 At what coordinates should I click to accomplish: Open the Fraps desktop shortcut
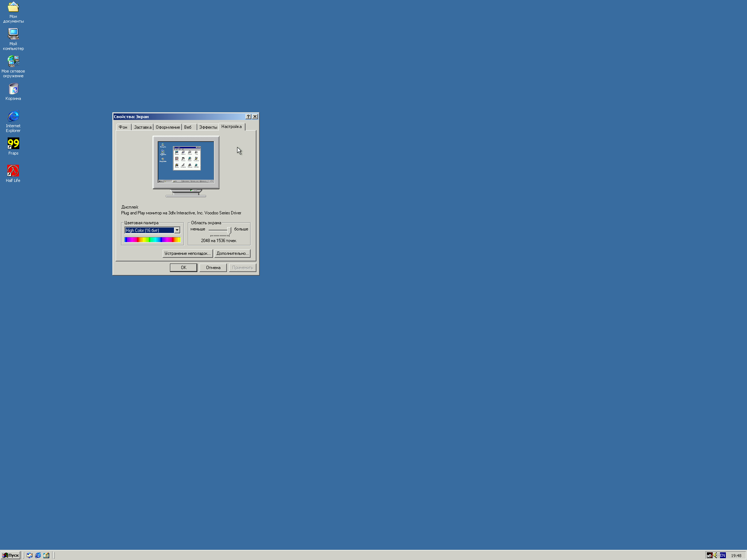13,144
